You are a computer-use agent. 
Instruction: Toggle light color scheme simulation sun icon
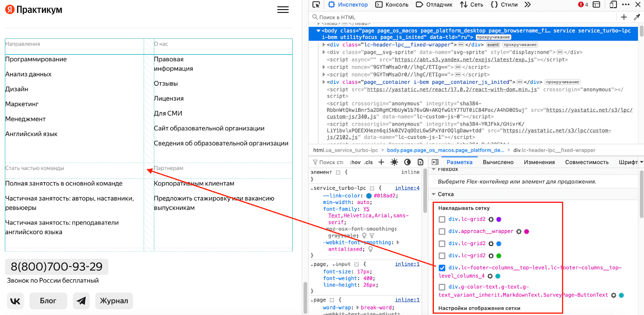tap(394, 162)
